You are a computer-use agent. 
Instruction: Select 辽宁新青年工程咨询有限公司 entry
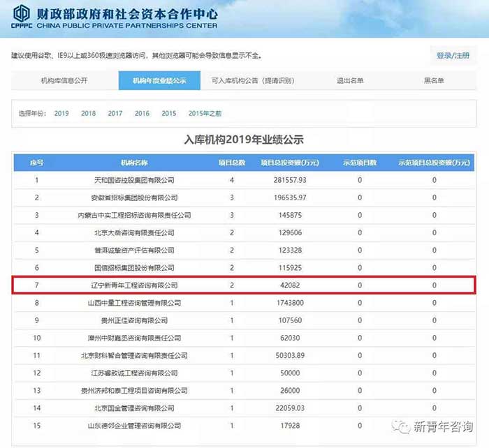point(134,285)
